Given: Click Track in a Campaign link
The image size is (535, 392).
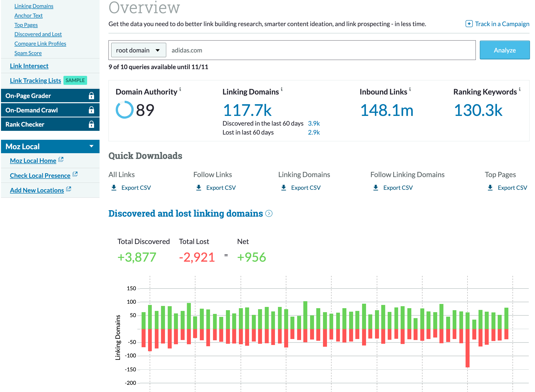Looking at the screenshot, I should pos(502,24).
